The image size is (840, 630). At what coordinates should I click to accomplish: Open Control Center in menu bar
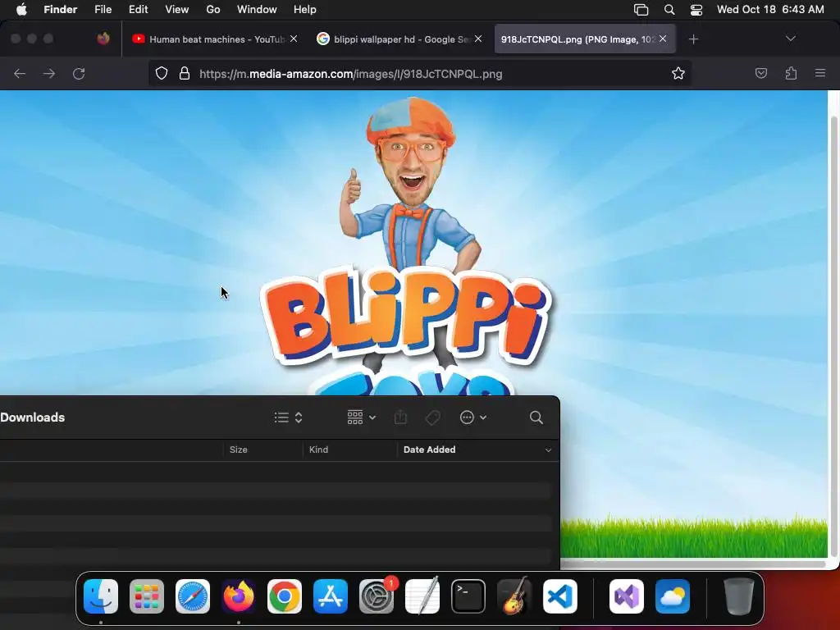coord(696,10)
